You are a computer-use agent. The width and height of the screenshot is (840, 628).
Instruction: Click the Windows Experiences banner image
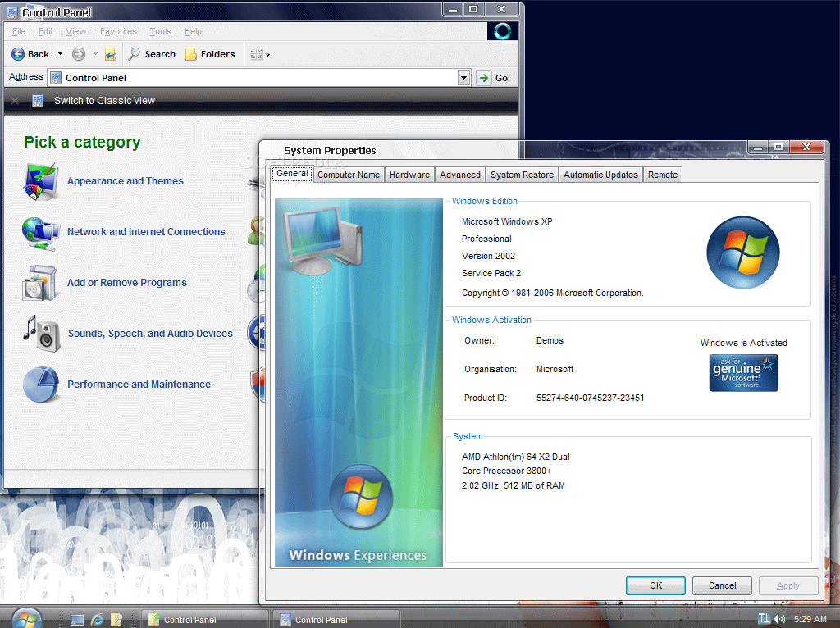pos(358,382)
